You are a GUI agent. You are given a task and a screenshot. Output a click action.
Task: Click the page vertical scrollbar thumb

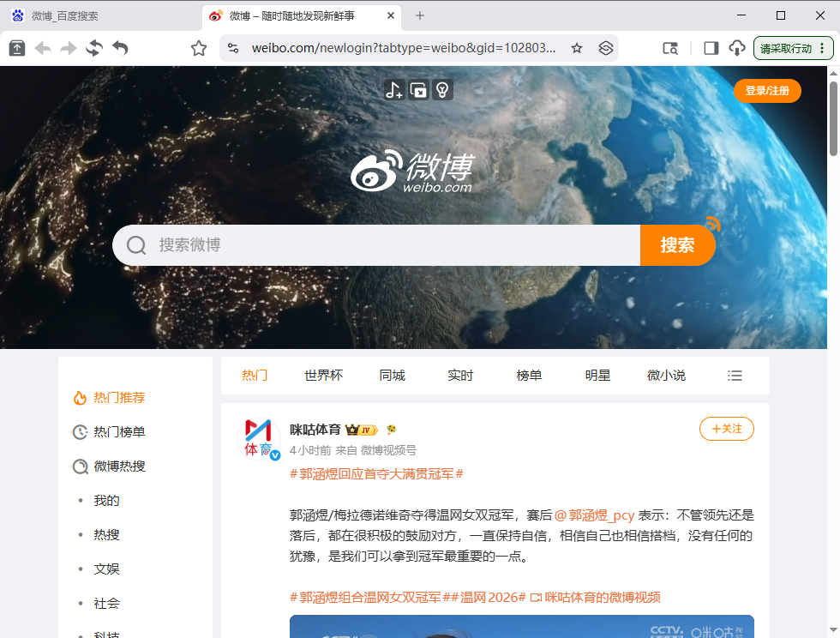[833, 118]
